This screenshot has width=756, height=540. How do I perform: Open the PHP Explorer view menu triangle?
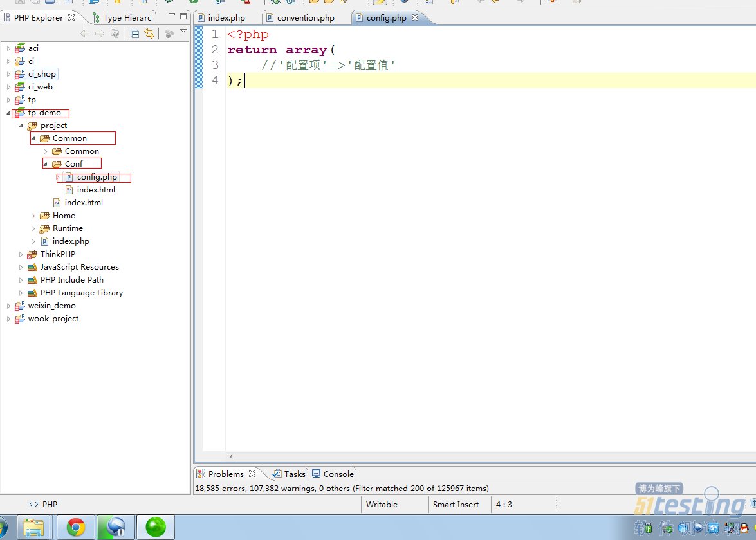(x=183, y=31)
